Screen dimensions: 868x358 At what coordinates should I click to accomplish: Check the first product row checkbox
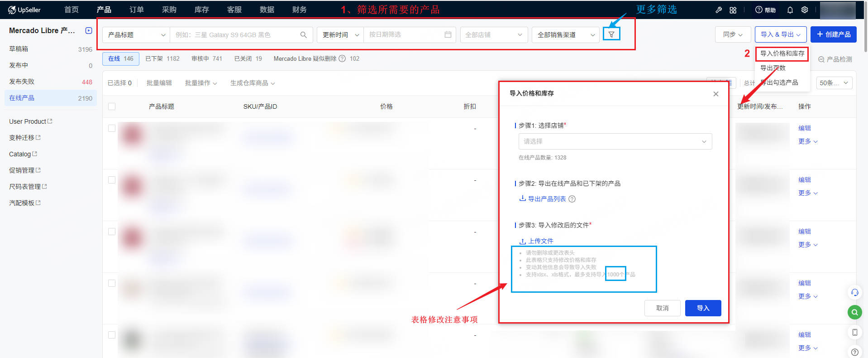pyautogui.click(x=112, y=128)
